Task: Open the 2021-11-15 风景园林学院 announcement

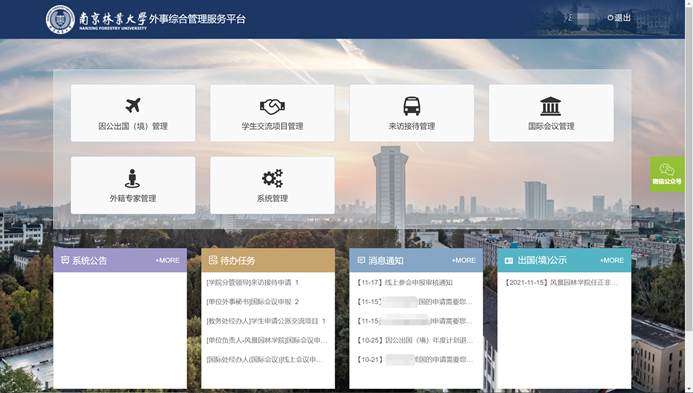Action: 561,282
